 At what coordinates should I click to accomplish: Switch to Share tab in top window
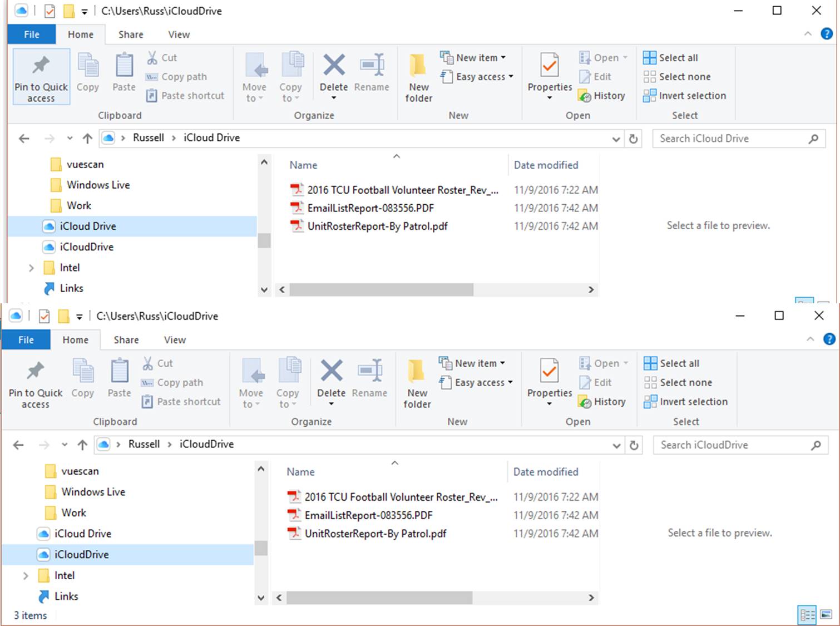click(x=131, y=34)
